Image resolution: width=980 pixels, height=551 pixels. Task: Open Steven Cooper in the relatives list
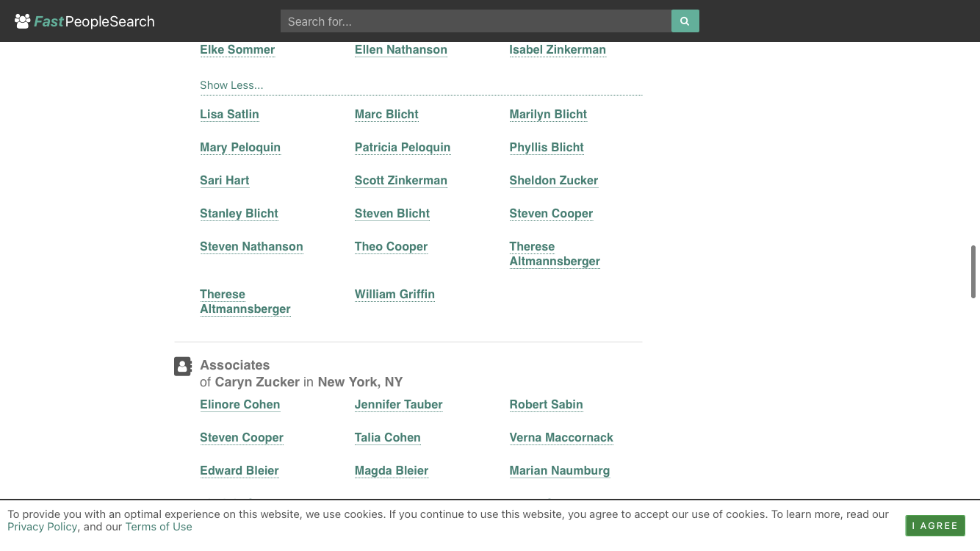click(x=551, y=214)
